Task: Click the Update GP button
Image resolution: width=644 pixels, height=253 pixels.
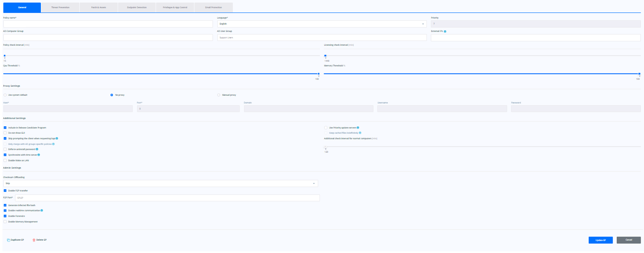Action: [601, 240]
